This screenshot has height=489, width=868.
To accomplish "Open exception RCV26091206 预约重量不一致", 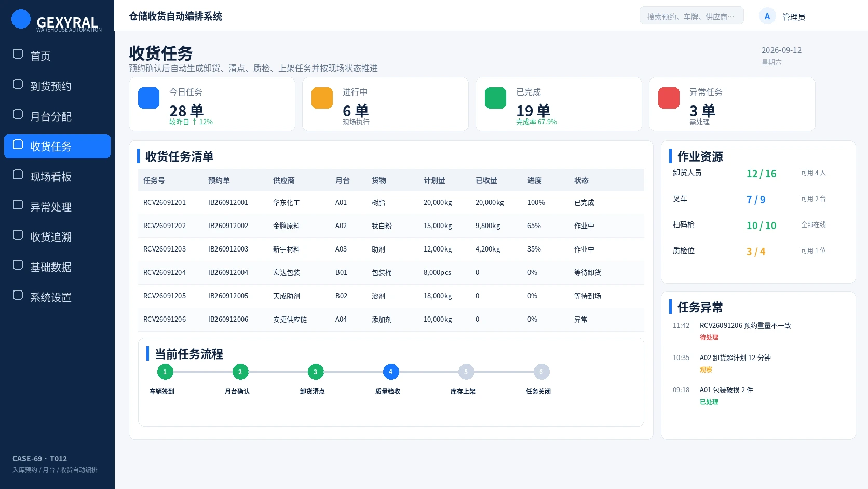I will coord(745,326).
